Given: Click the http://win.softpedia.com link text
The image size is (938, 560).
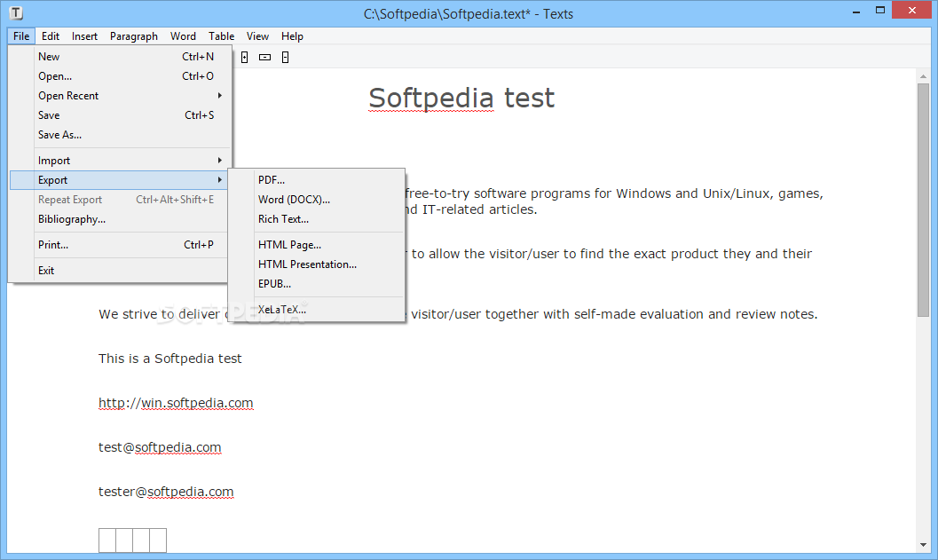Looking at the screenshot, I should (176, 403).
